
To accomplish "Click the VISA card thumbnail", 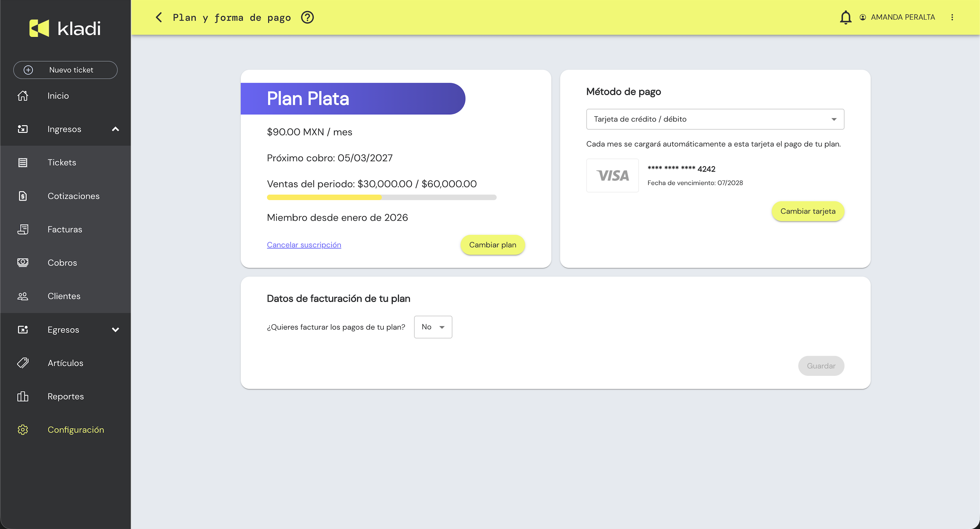I will click(x=612, y=176).
